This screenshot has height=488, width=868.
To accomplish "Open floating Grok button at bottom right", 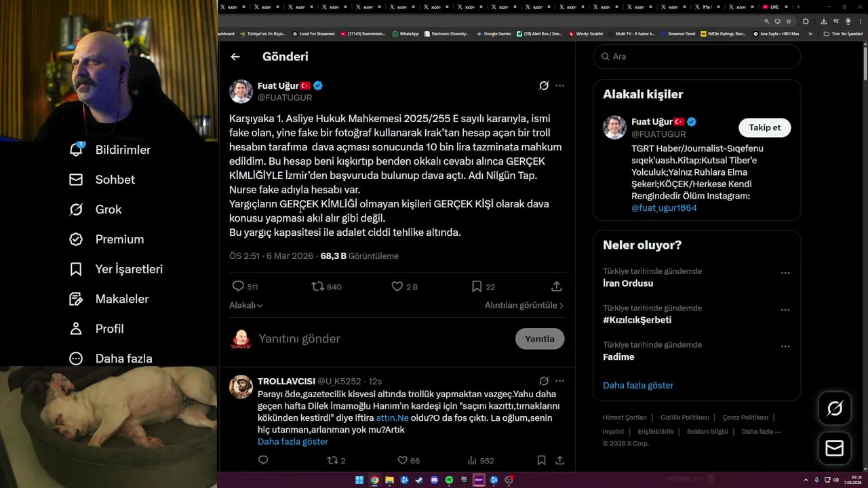I will point(835,409).
